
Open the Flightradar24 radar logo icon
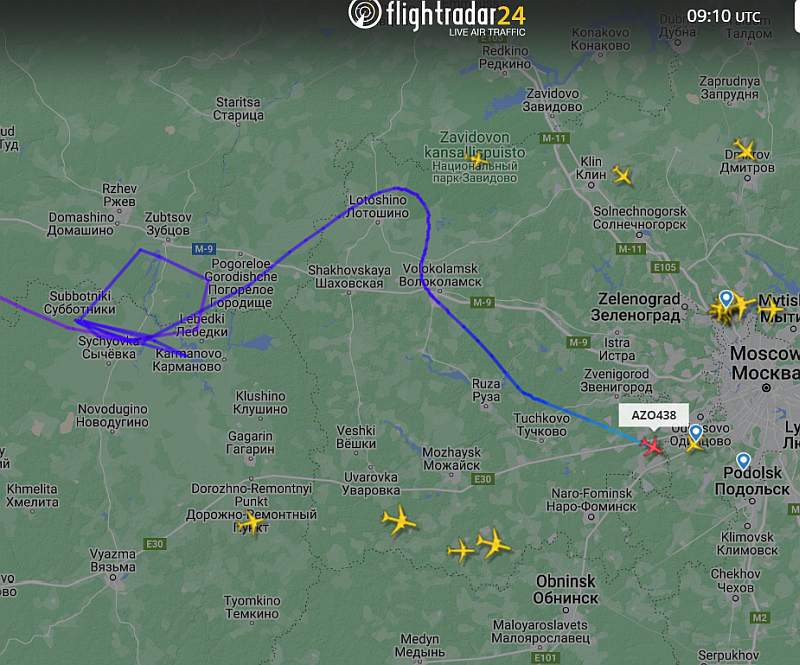pyautogui.click(x=364, y=13)
